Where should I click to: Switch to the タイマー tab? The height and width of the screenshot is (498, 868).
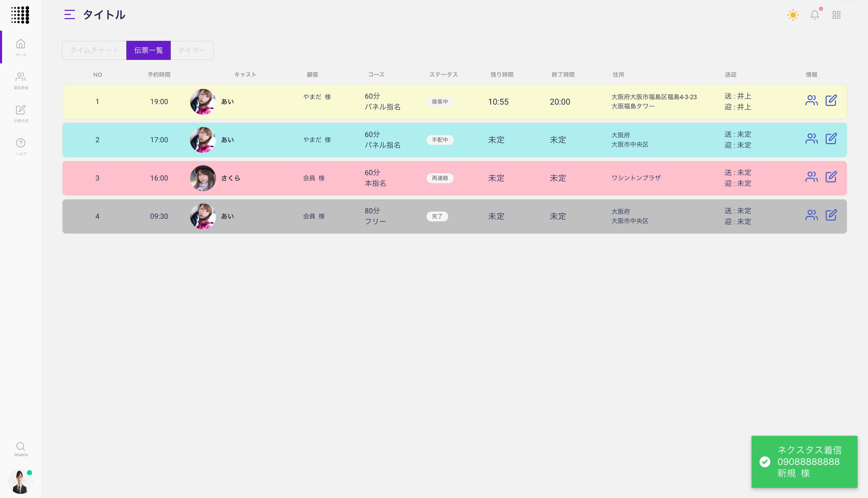point(192,50)
